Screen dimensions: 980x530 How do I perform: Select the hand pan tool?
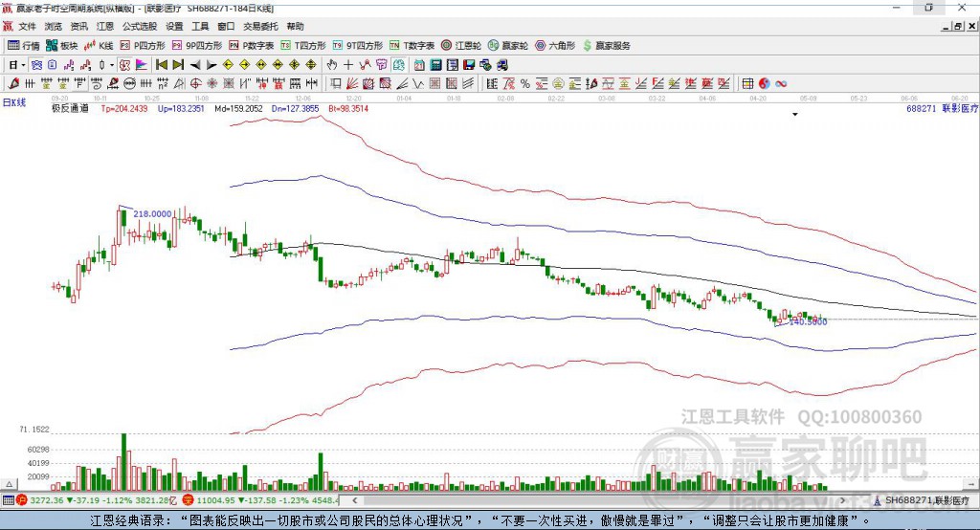pos(332,65)
